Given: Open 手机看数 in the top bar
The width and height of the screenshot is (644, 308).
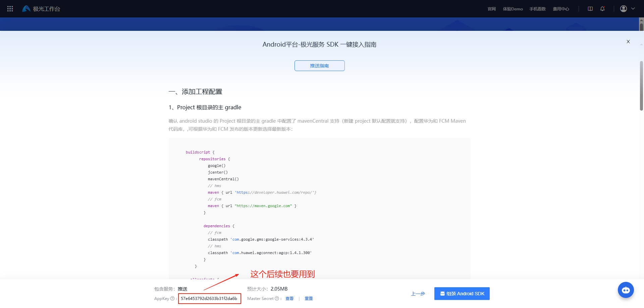Looking at the screenshot, I should (x=538, y=9).
